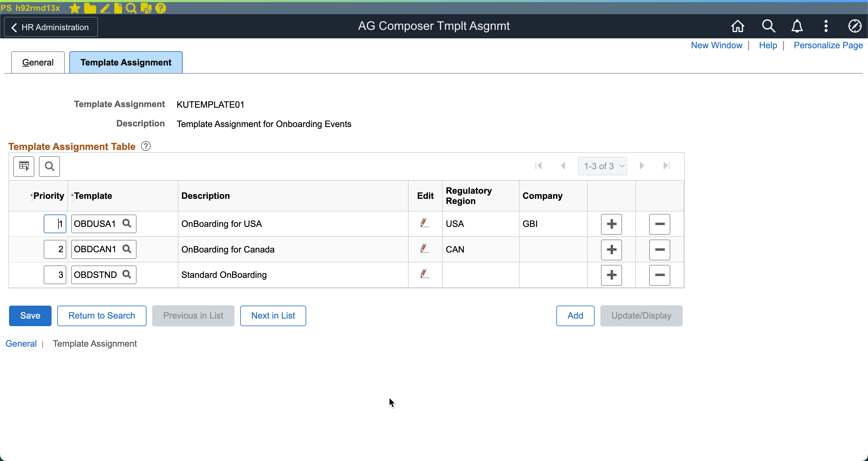Click the Personalize Page link

828,45
